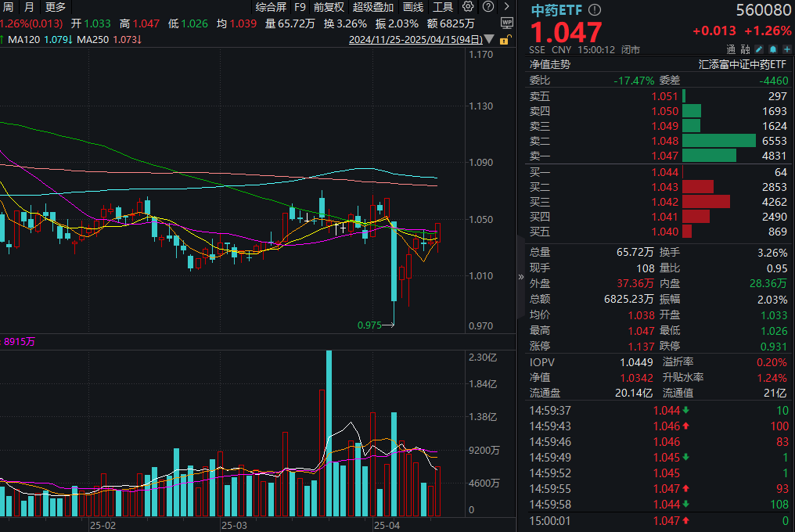The height and width of the screenshot is (532, 795).
Task: Click the orange lock icon beside the date range
Action: click(504, 39)
